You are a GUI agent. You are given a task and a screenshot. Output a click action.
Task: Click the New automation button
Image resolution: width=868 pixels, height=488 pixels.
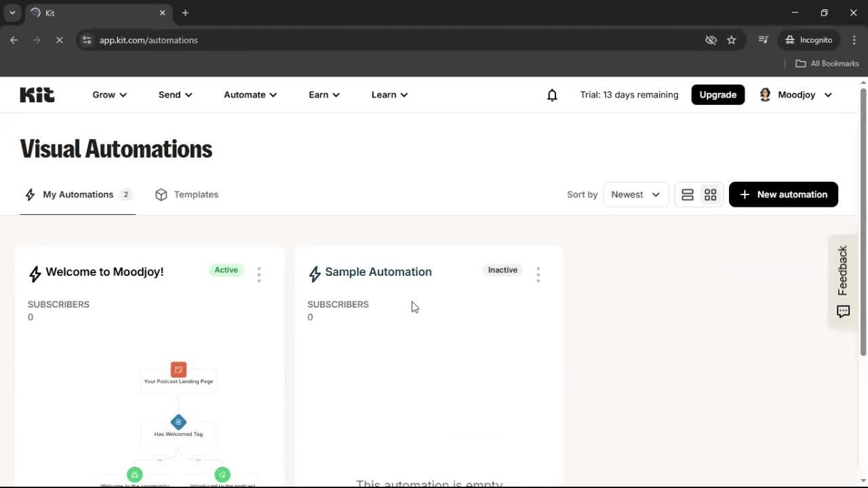783,195
